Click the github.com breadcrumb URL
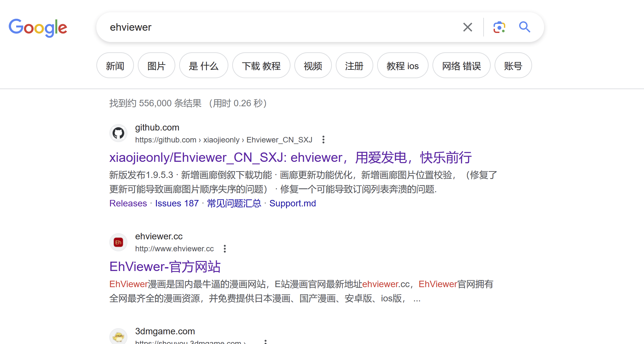644x344 pixels. pos(224,140)
